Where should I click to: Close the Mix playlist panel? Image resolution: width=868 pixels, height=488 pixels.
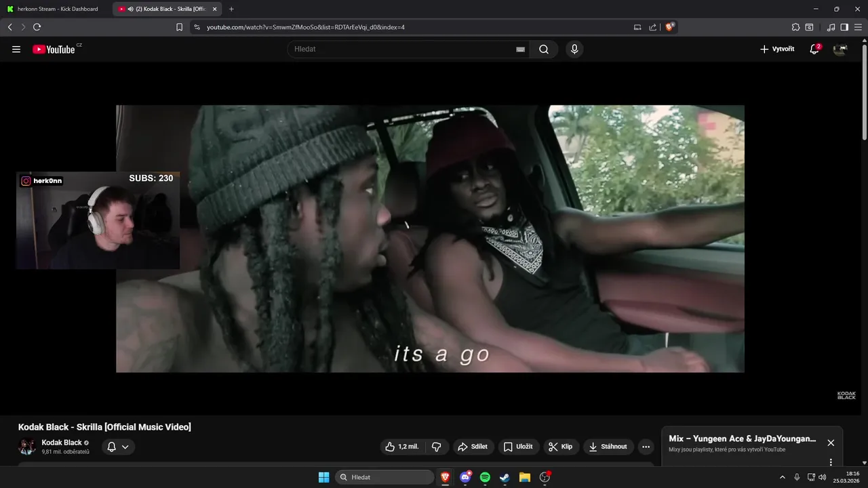pyautogui.click(x=831, y=443)
